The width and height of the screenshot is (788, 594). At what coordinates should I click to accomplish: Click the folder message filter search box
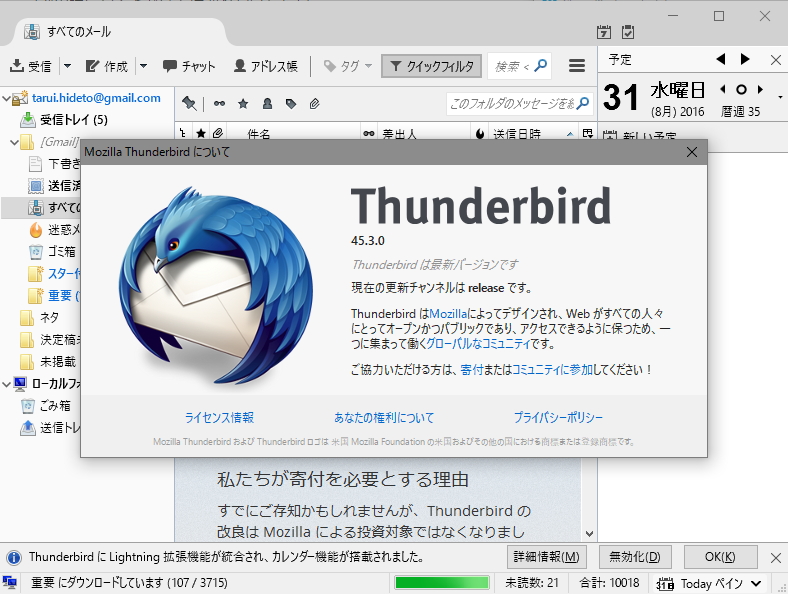(519, 104)
